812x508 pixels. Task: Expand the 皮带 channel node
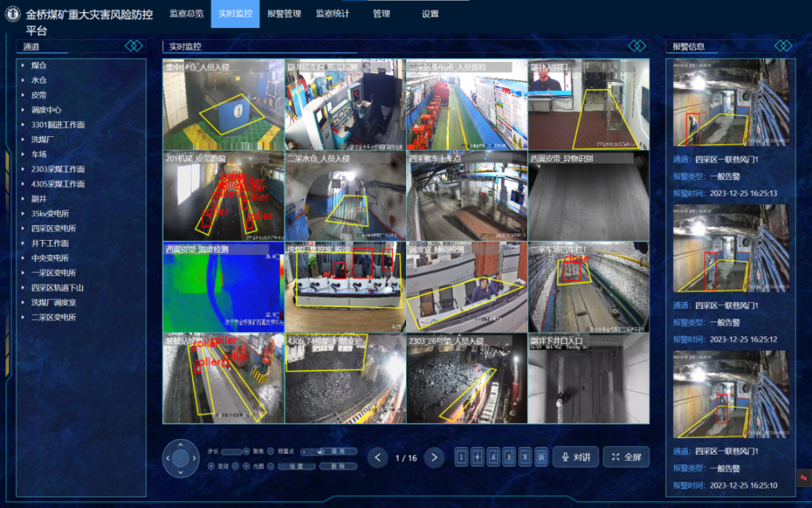(23, 95)
